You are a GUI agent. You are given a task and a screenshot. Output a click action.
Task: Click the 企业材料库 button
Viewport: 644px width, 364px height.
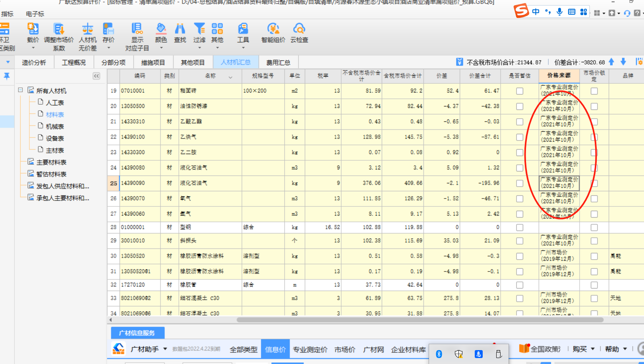tap(408, 349)
